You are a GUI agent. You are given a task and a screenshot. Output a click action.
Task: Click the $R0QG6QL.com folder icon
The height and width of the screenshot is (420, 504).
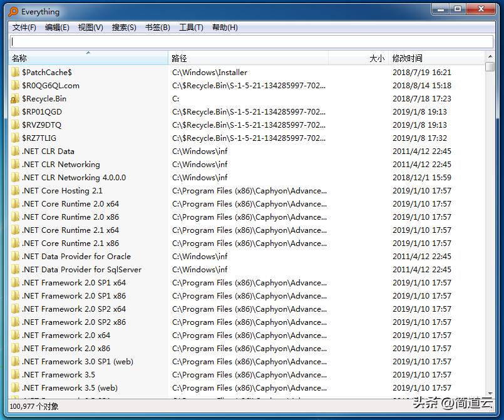point(15,86)
